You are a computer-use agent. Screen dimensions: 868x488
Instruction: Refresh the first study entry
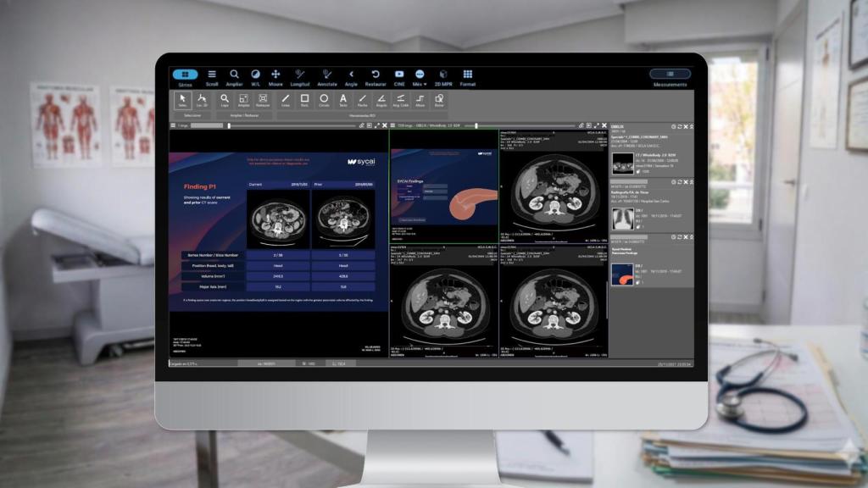(680, 127)
